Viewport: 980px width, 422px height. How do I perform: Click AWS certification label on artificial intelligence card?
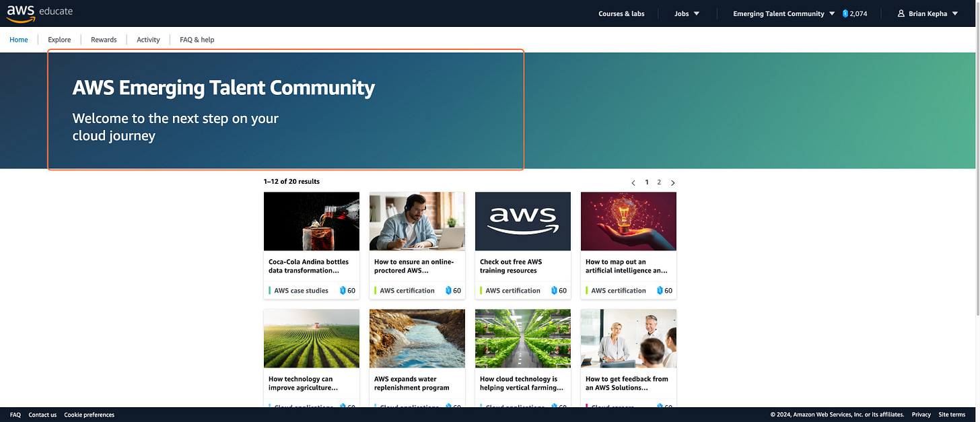[x=619, y=291]
